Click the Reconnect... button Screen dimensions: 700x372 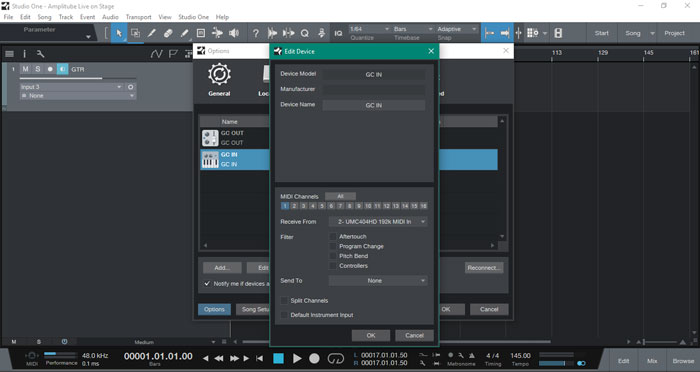pyautogui.click(x=484, y=268)
